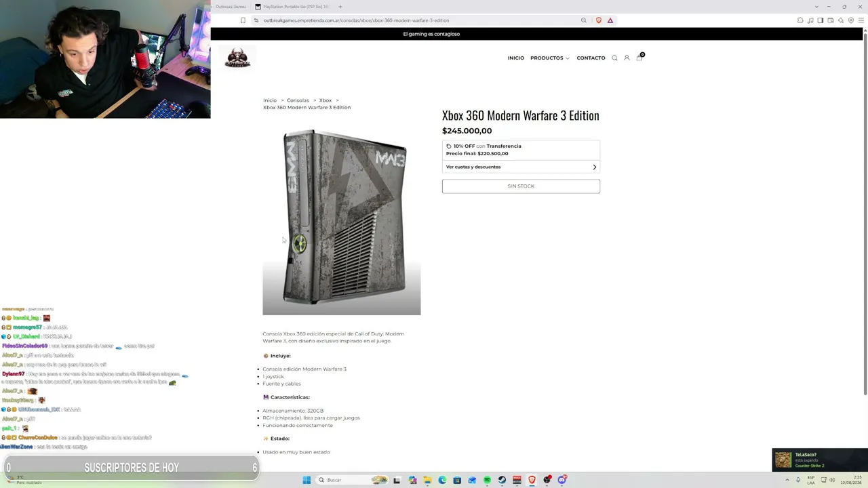Click the Almacenamiento: 320GB list item
Viewport: 868px width, 488px height.
(293, 411)
